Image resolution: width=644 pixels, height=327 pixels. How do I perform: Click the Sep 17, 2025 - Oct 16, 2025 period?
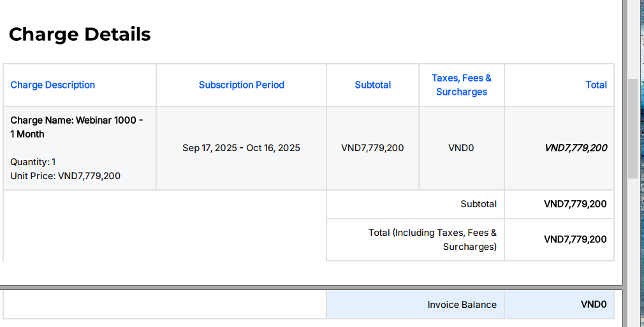241,148
